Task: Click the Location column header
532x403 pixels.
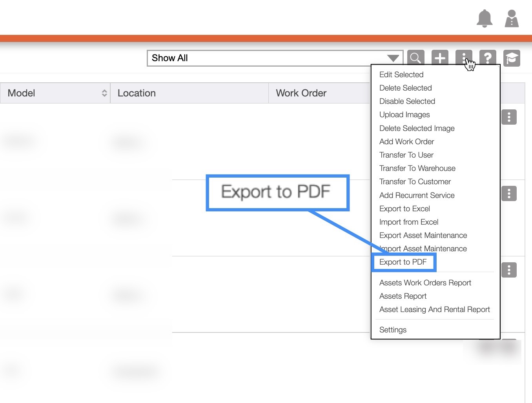Action: (137, 93)
